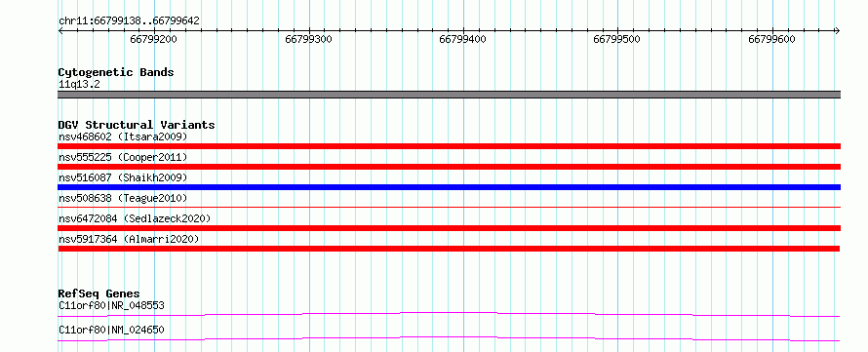Viewport: 868px width, 352px height.
Task: Select the nsv6472084 (Sedlazeck2020) label
Action: tap(135, 218)
